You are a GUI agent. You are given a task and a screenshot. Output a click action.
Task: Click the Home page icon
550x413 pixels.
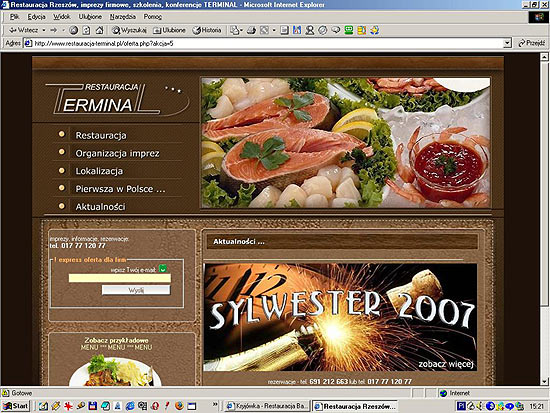click(100, 30)
